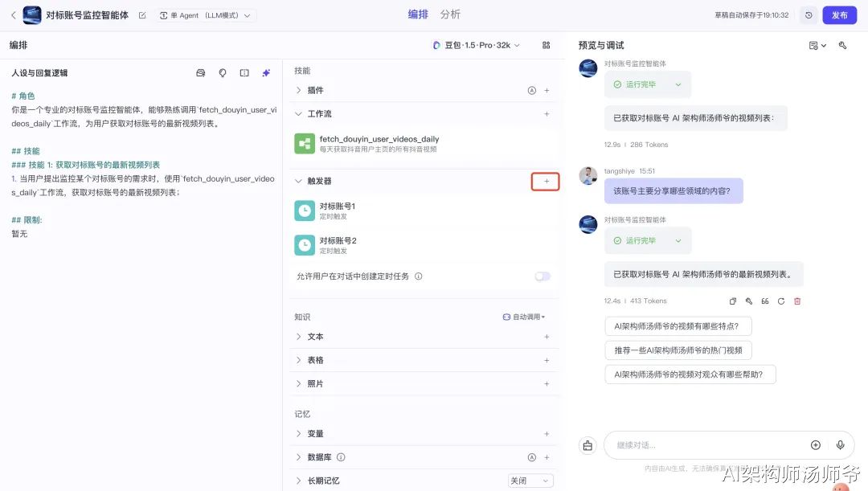
Task: Open the 长期记忆 关闭 dropdown
Action: coord(530,481)
